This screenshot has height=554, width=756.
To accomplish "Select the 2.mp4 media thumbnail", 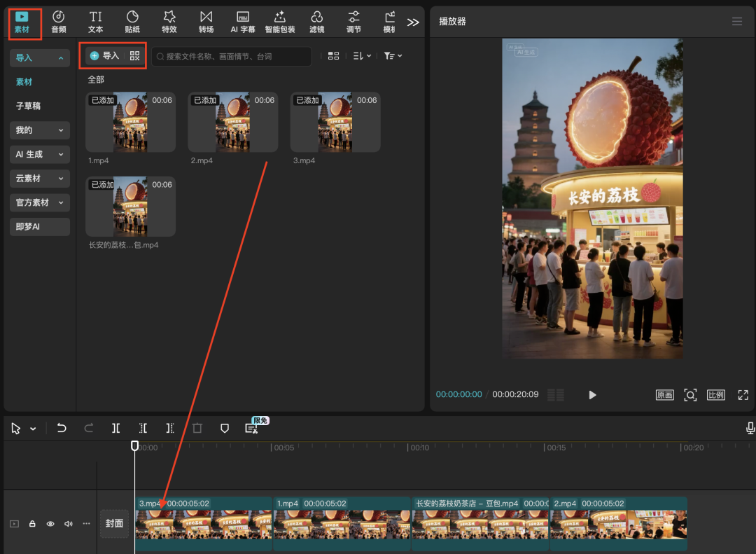I will coord(232,122).
